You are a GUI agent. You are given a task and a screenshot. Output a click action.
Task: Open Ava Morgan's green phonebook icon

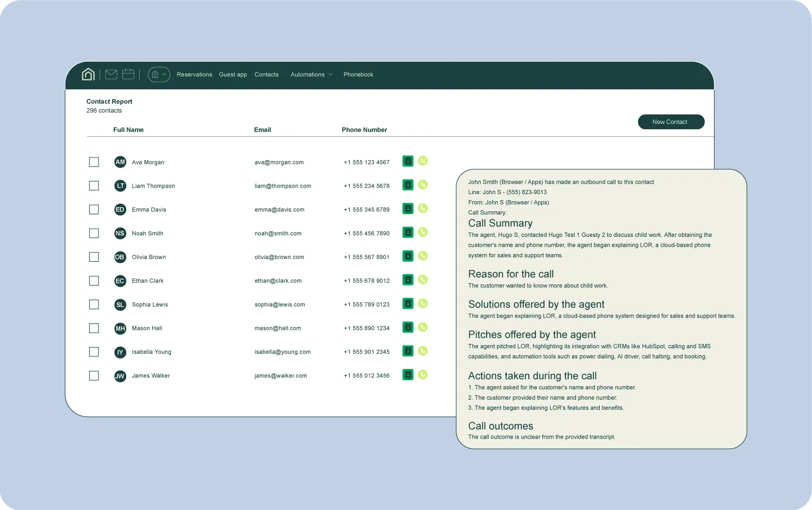click(408, 161)
